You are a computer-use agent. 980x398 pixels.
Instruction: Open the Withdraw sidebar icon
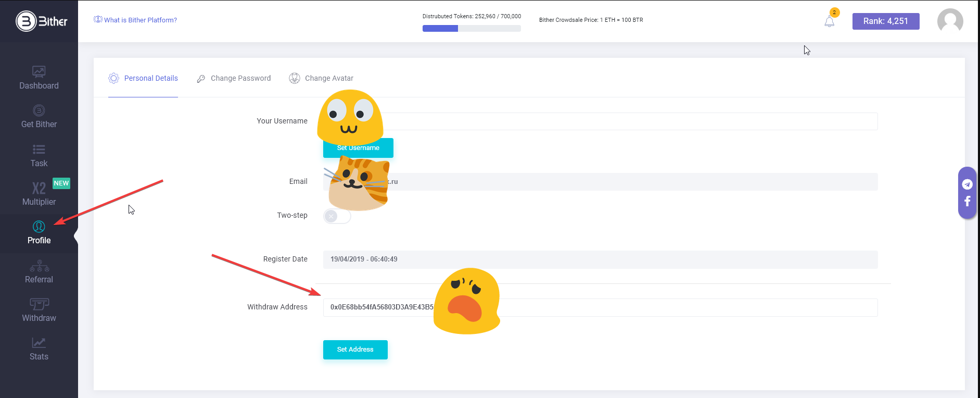point(39,304)
